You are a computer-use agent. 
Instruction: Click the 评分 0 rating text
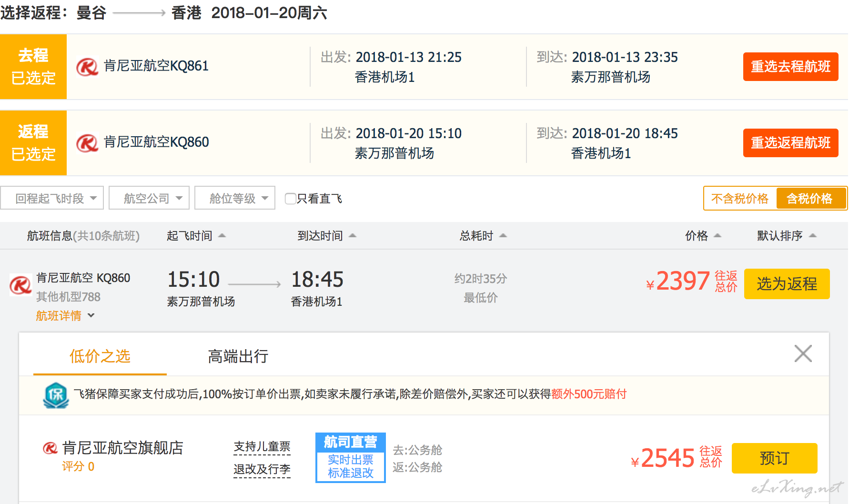tap(78, 466)
